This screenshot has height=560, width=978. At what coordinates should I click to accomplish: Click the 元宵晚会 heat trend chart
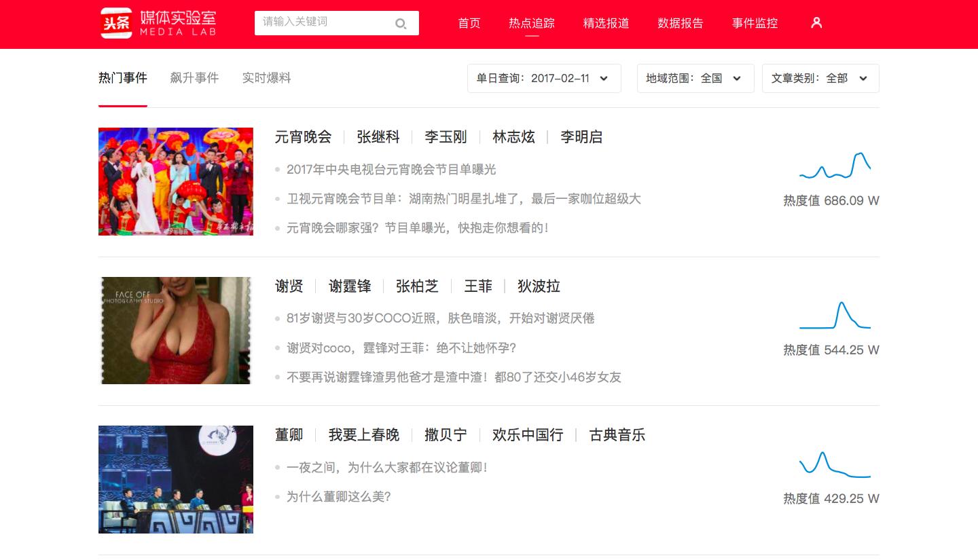835,166
